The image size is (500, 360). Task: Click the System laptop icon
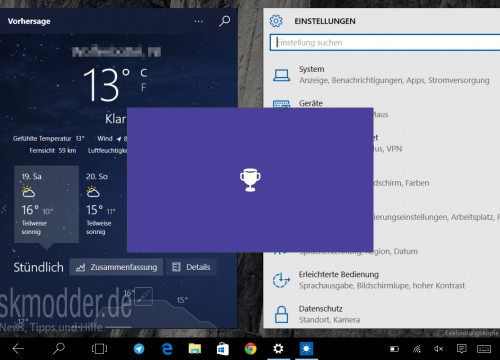(x=281, y=75)
